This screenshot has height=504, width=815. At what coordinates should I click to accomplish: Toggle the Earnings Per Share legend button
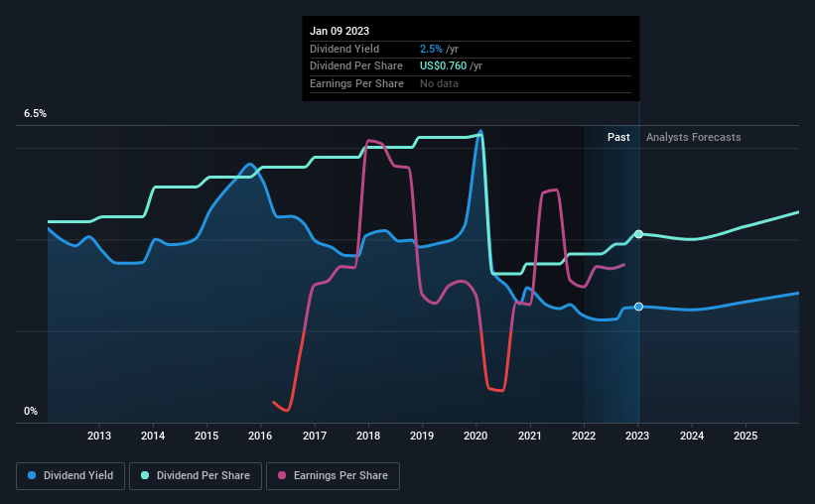coord(333,475)
